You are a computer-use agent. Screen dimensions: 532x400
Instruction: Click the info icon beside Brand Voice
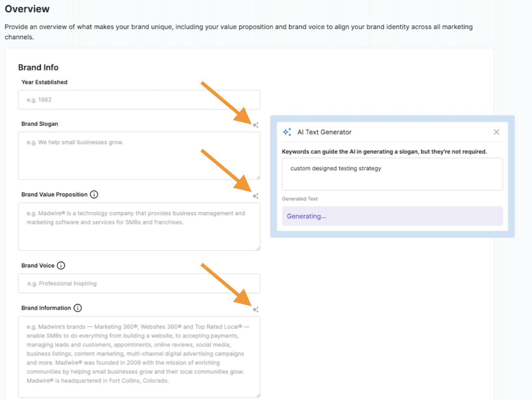pos(61,266)
